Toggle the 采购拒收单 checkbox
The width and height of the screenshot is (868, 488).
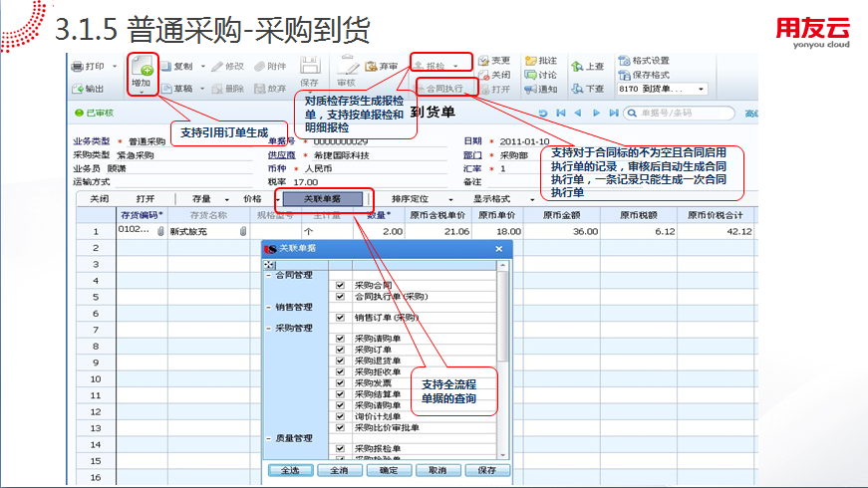[340, 371]
